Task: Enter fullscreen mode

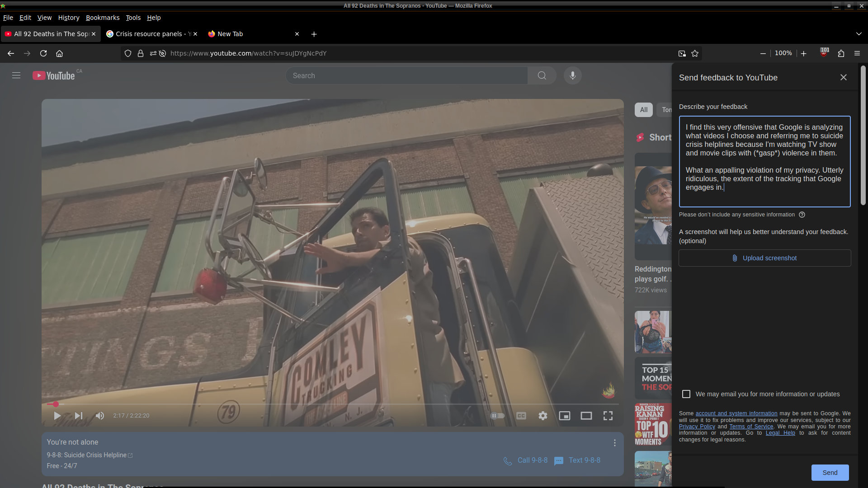Action: (x=608, y=416)
